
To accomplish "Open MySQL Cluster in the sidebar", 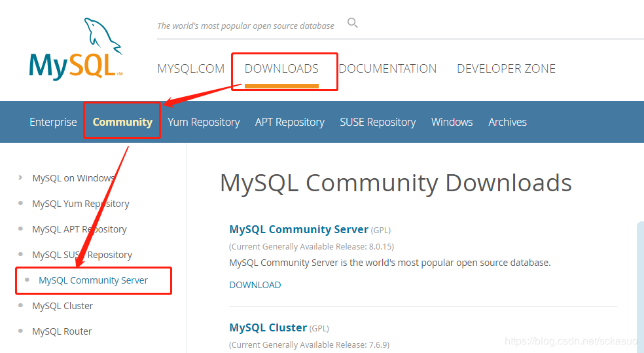I will 63,306.
